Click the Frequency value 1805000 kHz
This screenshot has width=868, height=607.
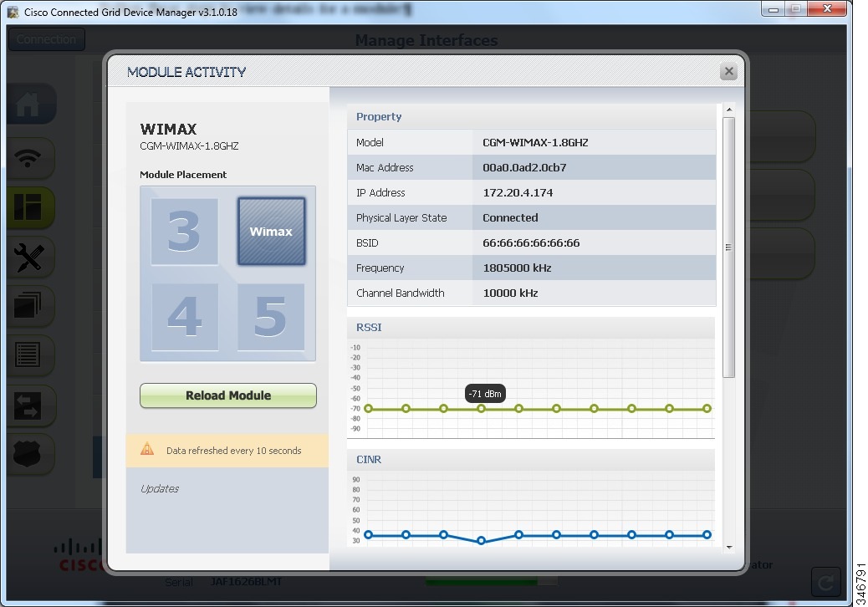coord(517,268)
